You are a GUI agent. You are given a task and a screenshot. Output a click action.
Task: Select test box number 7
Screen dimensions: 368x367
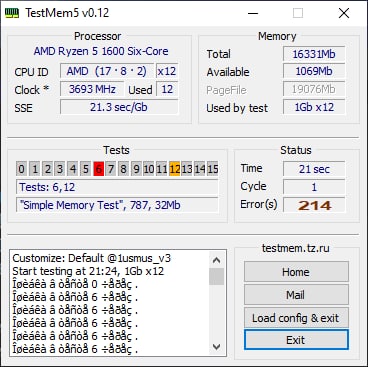click(111, 169)
